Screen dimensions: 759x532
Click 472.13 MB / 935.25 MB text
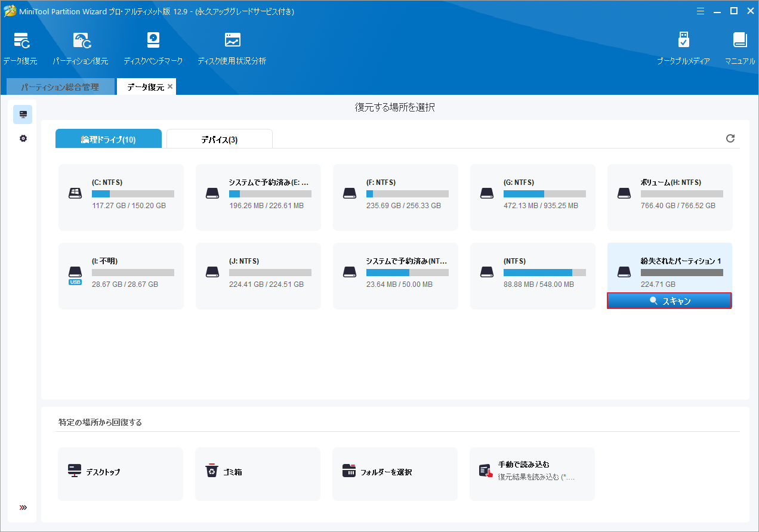[x=541, y=206]
